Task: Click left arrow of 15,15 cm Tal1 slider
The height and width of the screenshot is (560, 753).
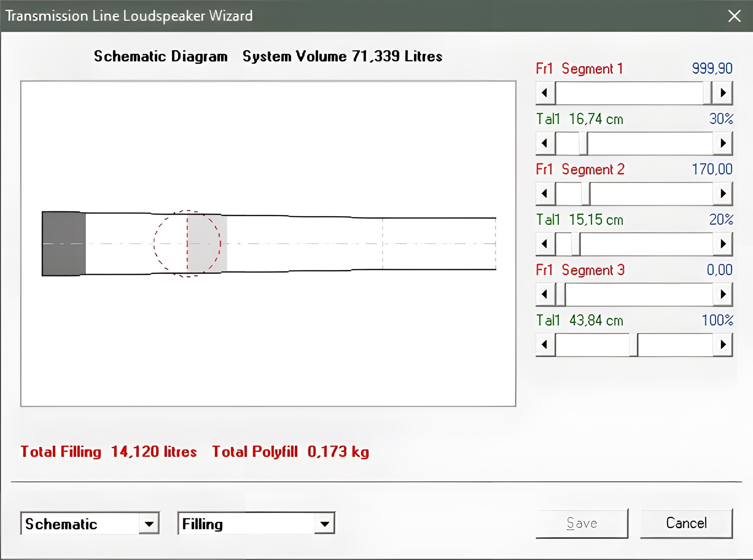Action: point(545,244)
